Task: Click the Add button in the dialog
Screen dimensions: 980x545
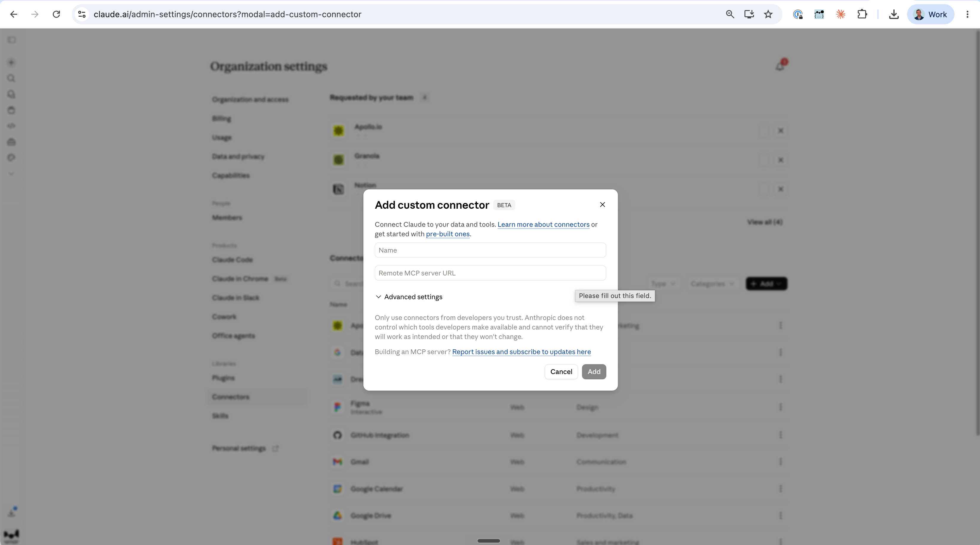Action: pos(594,372)
